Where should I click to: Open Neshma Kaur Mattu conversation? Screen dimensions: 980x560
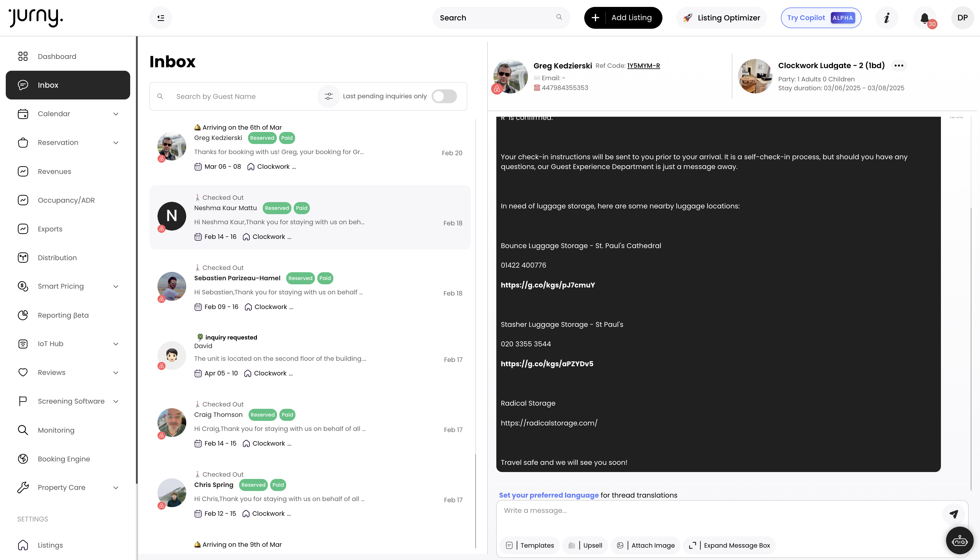[x=310, y=217]
